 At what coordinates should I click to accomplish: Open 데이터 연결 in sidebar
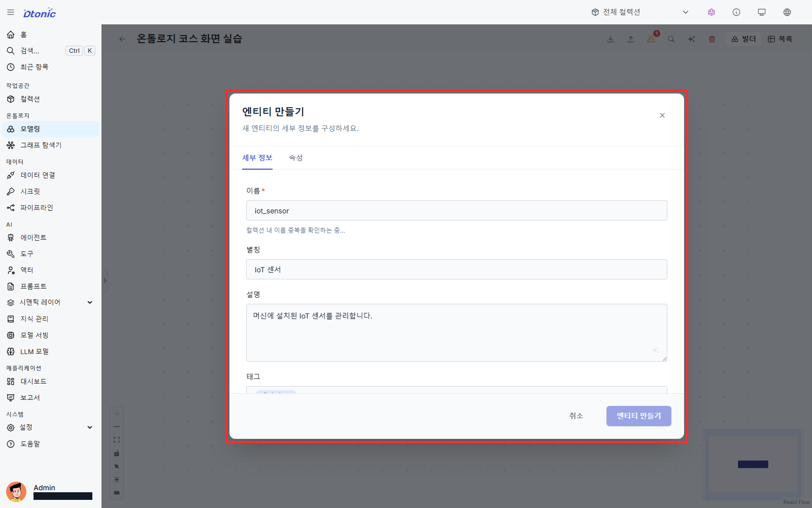[51, 175]
